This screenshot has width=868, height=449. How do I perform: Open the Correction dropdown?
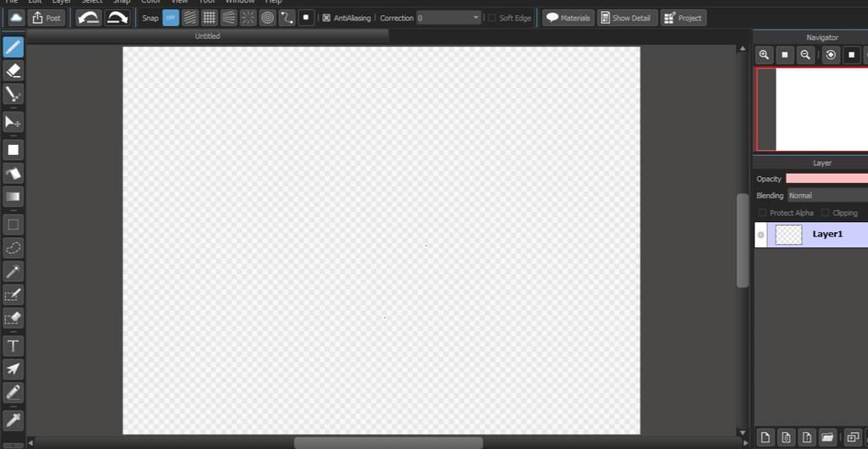pyautogui.click(x=449, y=19)
